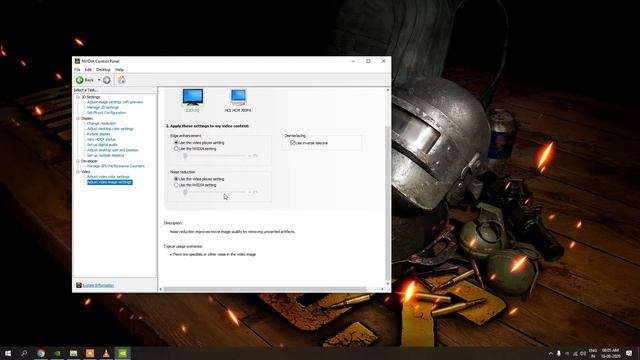This screenshot has width=640, height=360.
Task: Collapse the Developer tree group
Action: pos(78,161)
